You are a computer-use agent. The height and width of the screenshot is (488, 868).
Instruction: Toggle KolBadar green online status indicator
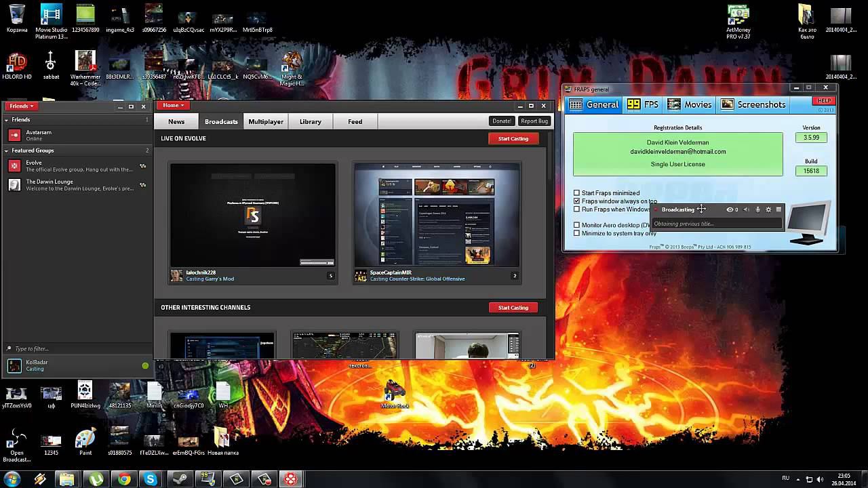coord(145,366)
